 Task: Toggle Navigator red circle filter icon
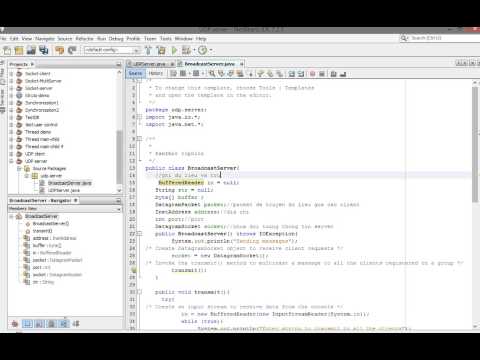pyautogui.click(x=15, y=324)
